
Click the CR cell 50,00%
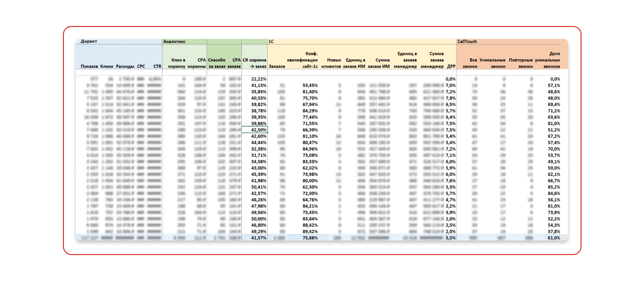click(259, 218)
